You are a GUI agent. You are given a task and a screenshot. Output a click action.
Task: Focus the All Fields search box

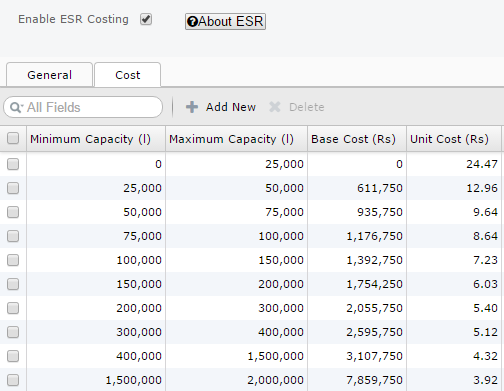pyautogui.click(x=83, y=107)
